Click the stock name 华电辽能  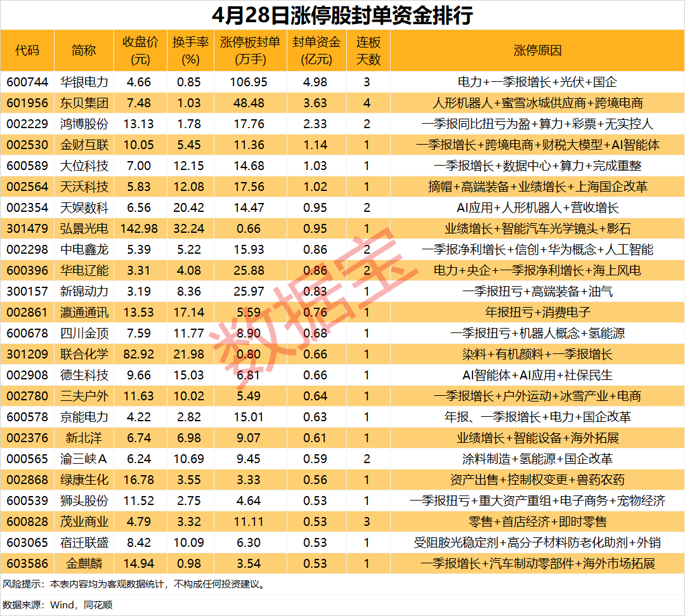pyautogui.click(x=84, y=270)
